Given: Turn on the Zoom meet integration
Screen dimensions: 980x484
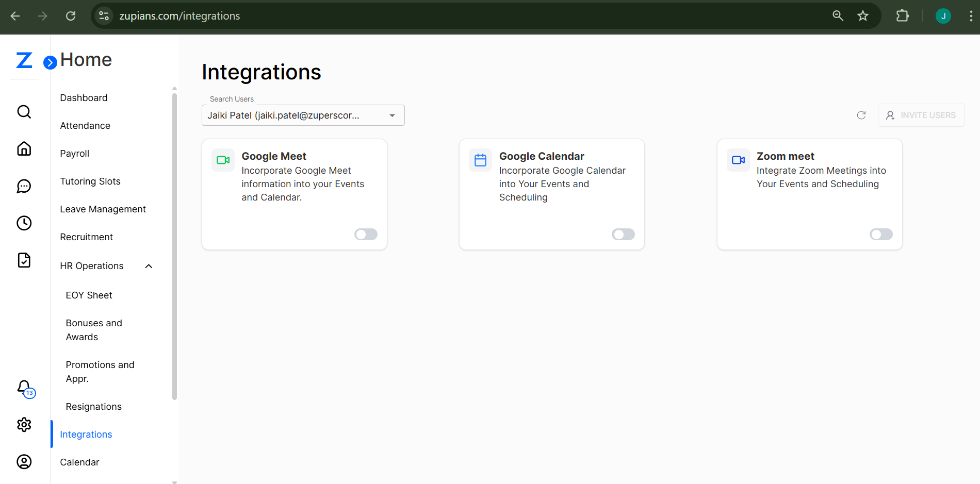Looking at the screenshot, I should tap(880, 234).
